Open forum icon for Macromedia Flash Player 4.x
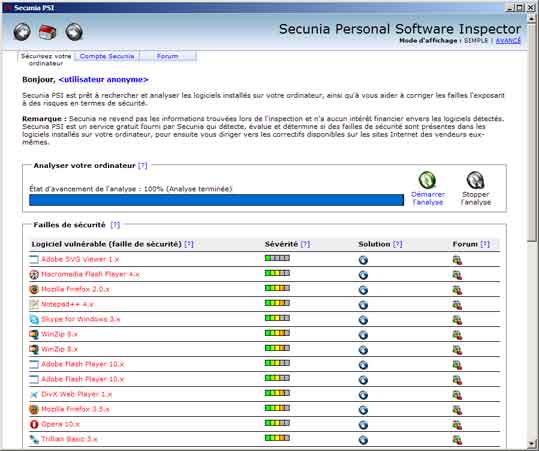 point(457,275)
